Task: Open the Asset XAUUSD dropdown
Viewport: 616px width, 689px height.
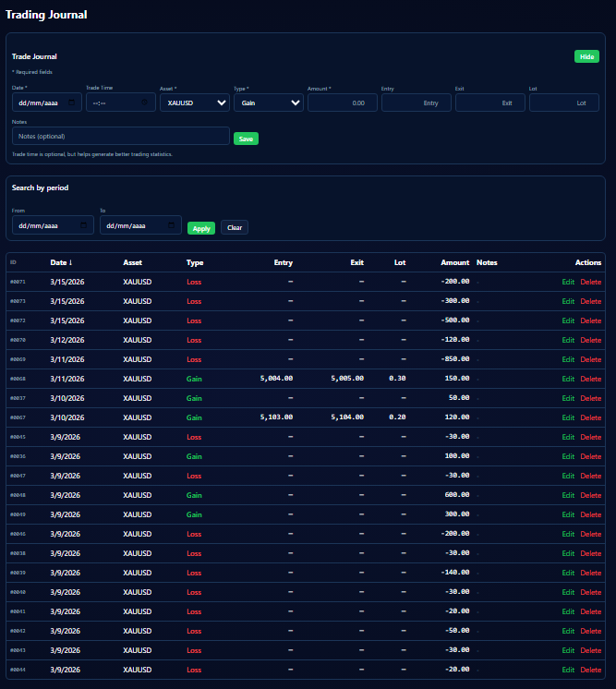Action: click(x=195, y=103)
